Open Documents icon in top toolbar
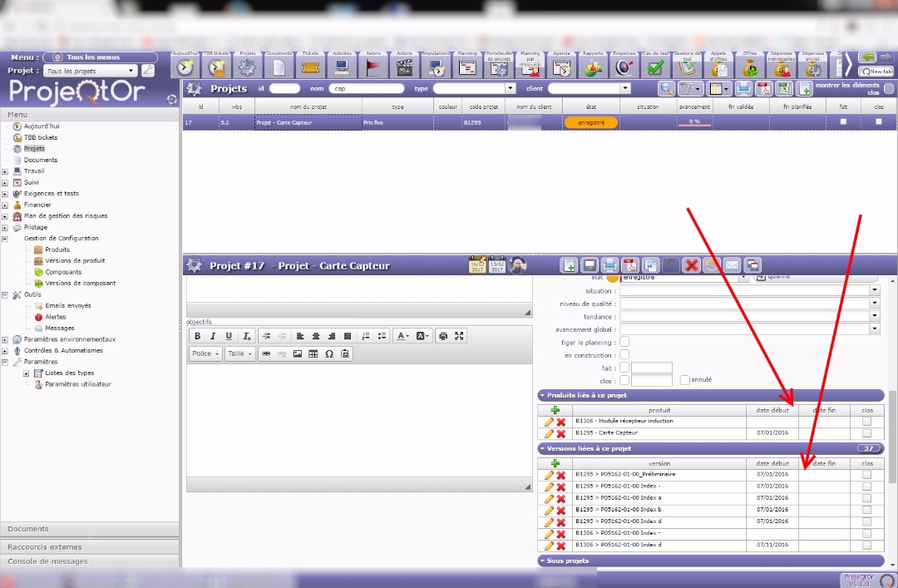Screen dimensions: 898x588 click(279, 67)
